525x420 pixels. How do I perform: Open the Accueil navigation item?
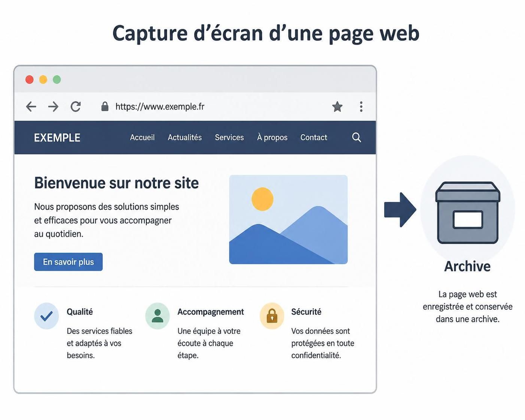point(142,137)
